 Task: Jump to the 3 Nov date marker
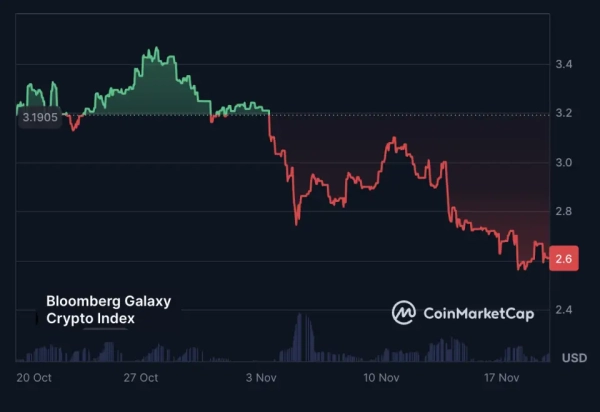[x=261, y=378]
